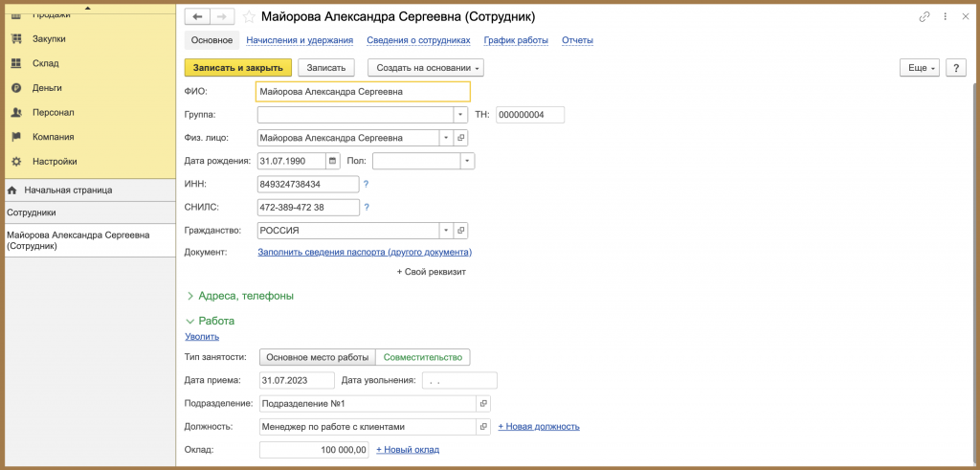Open the Деньги section icon

pos(17,88)
